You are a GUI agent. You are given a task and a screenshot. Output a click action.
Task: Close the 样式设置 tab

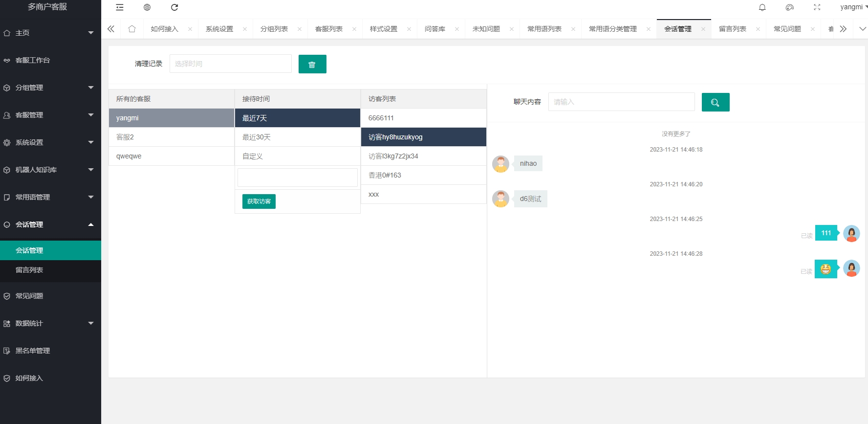click(x=409, y=29)
